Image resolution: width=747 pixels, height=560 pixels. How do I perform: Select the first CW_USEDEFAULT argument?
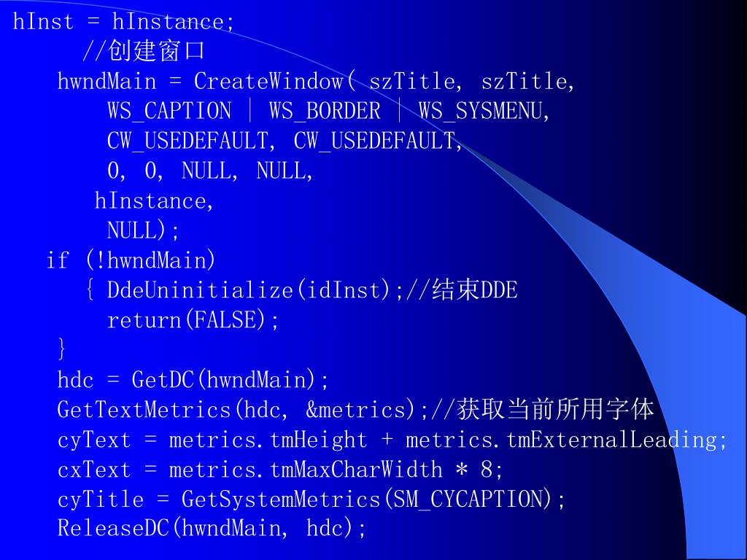pyautogui.click(x=188, y=141)
